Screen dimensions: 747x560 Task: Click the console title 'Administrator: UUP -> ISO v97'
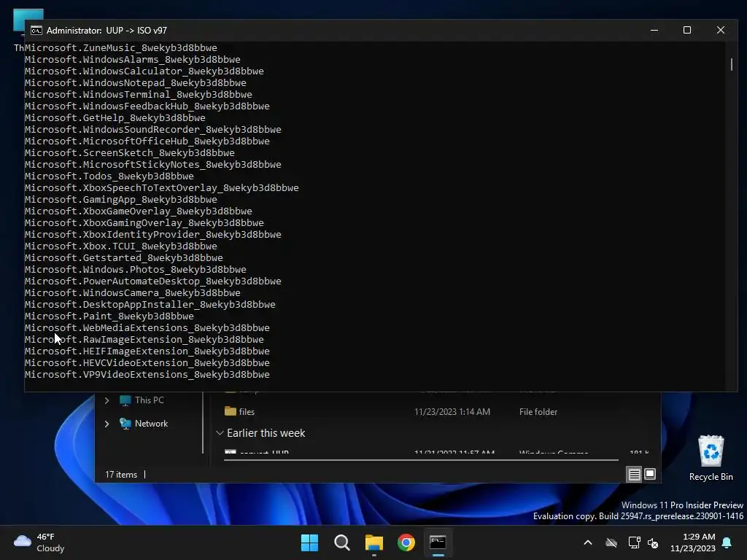pyautogui.click(x=107, y=31)
